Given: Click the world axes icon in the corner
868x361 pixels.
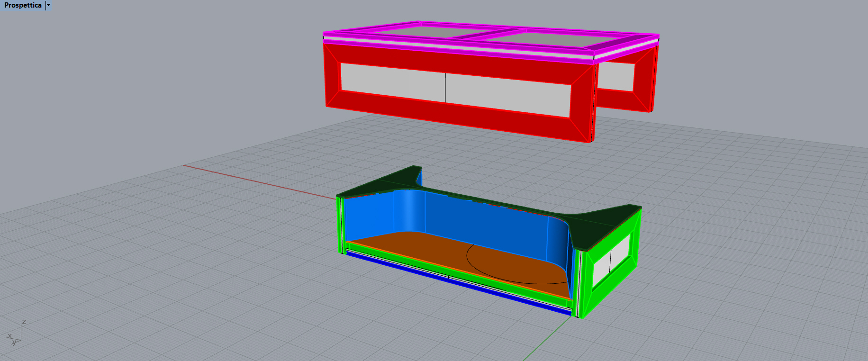Looking at the screenshot, I should tap(16, 333).
